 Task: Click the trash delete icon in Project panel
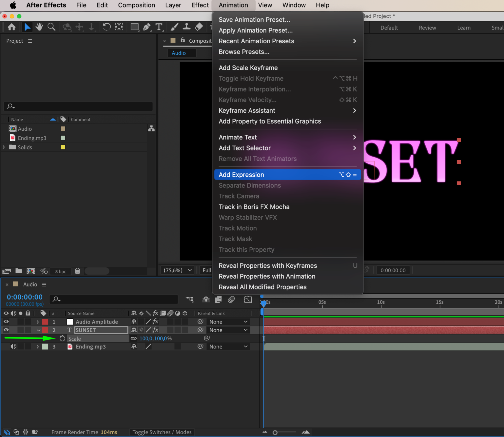77,271
